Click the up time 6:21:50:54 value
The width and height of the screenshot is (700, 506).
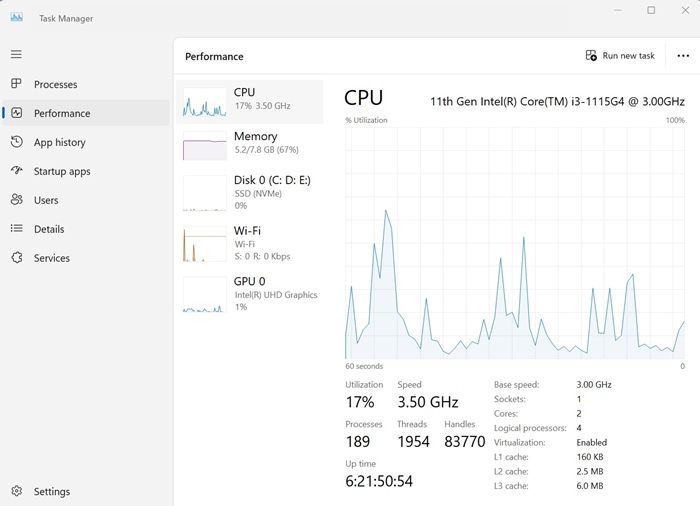pyautogui.click(x=379, y=481)
